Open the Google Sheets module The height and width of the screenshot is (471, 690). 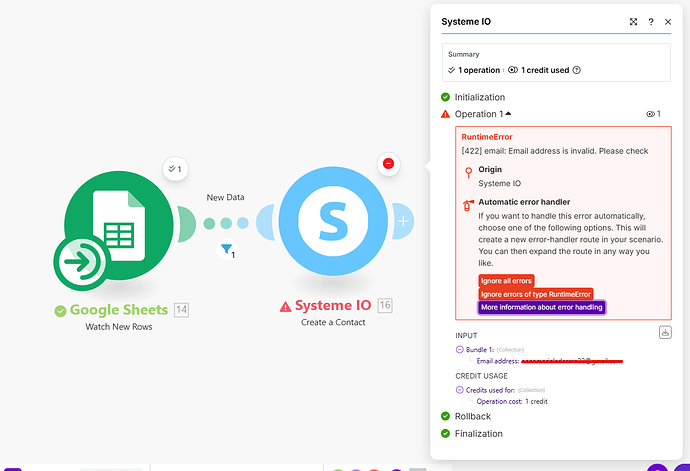[x=119, y=225]
